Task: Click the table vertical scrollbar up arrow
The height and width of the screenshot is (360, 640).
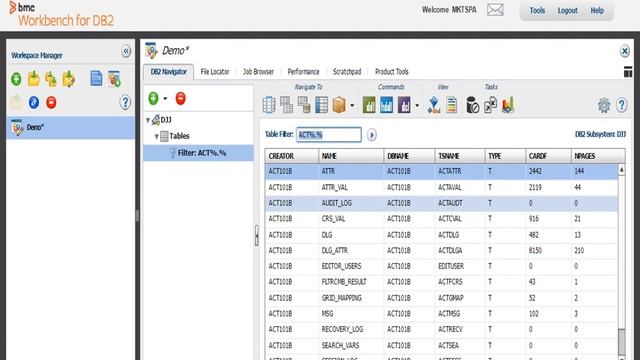Action: click(621, 169)
